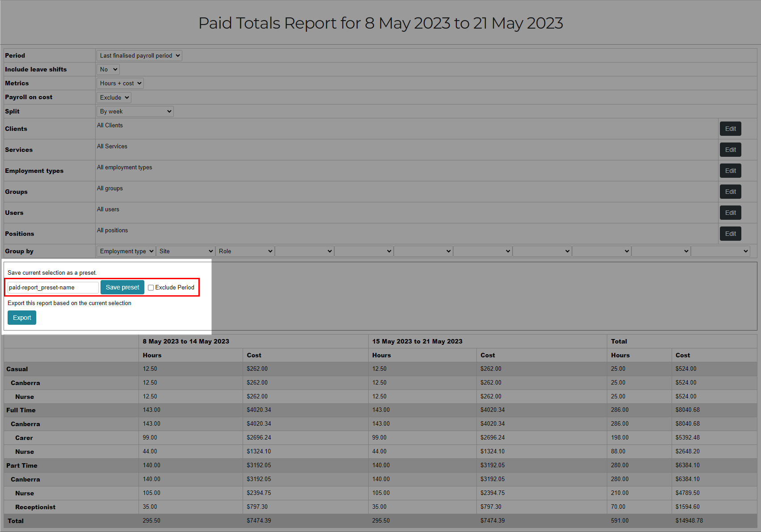
Task: Click 'All employment types' text
Action: tap(125, 167)
